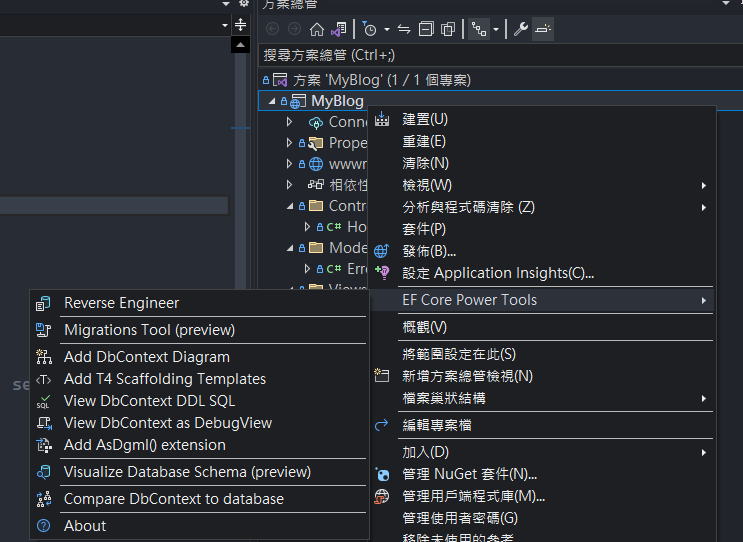Click the View DbContext DDL SQL icon
The height and width of the screenshot is (542, 743).
(44, 401)
